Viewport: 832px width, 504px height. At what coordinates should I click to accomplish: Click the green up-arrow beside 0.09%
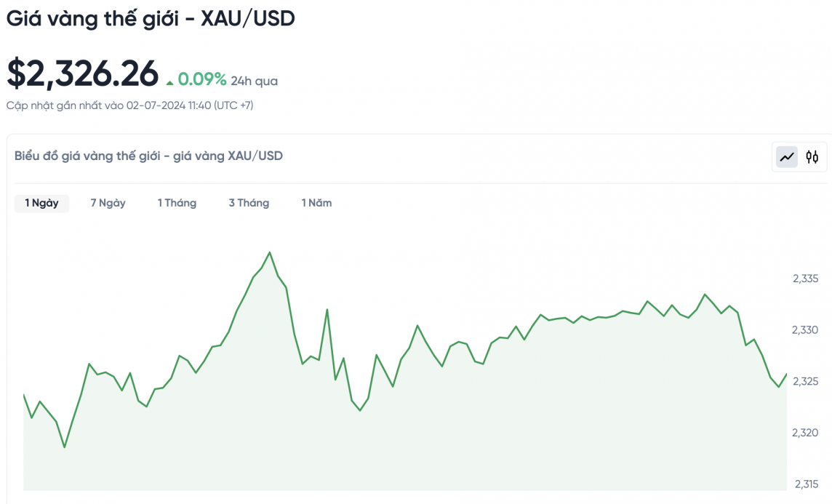[169, 82]
